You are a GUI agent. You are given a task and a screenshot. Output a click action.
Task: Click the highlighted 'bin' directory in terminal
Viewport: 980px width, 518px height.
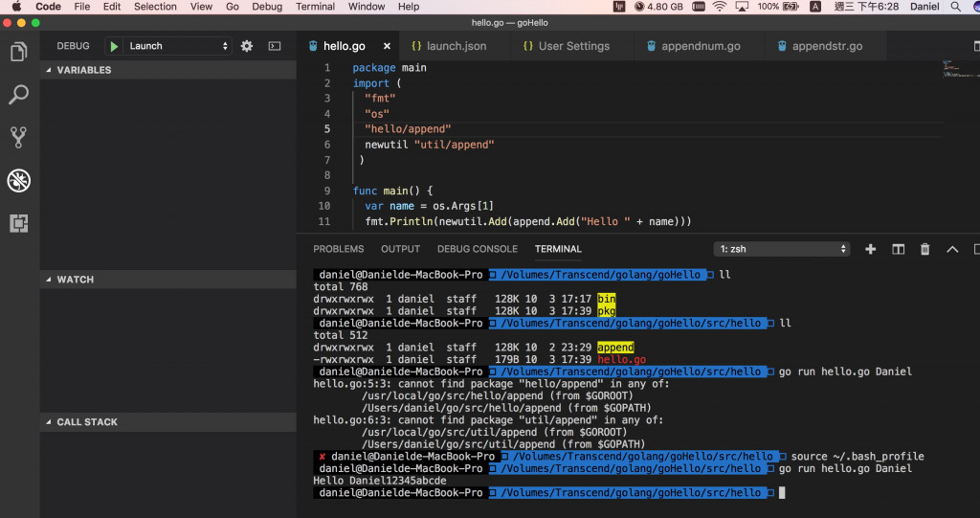click(x=606, y=299)
